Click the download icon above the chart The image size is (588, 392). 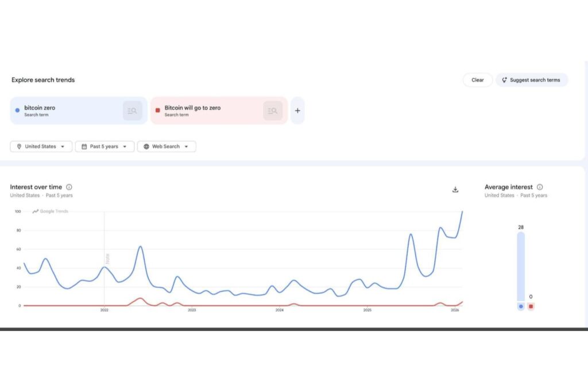click(x=455, y=190)
